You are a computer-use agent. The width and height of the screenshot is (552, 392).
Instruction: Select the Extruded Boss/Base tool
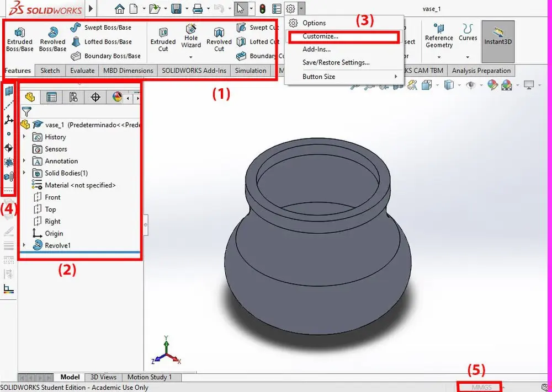(19, 39)
